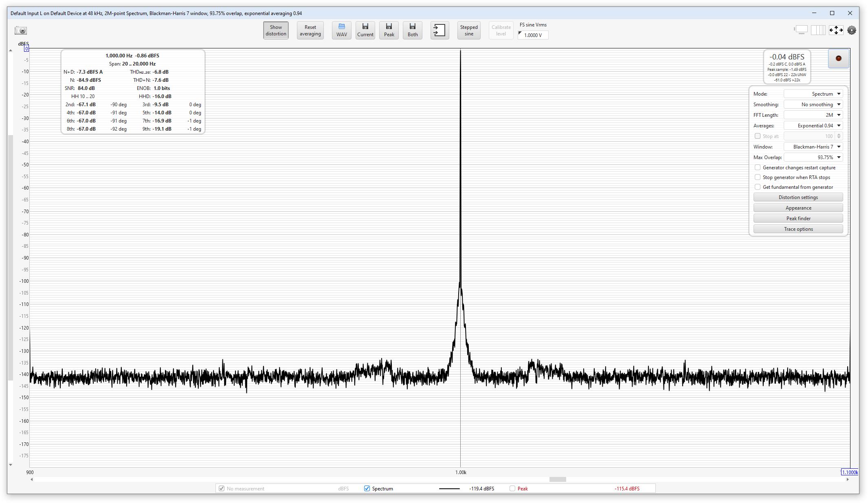Save the Peak trace

click(389, 31)
